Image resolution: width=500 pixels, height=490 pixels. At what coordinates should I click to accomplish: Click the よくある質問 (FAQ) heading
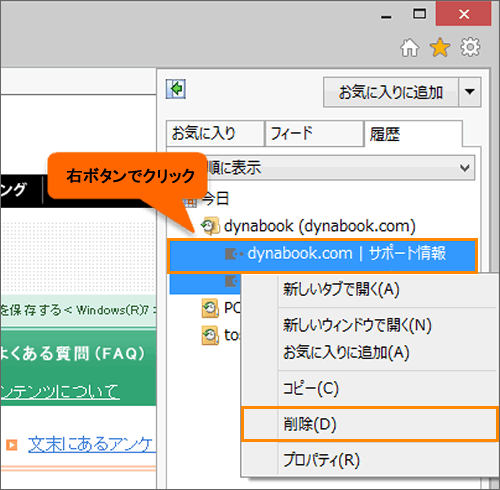pos(73,353)
